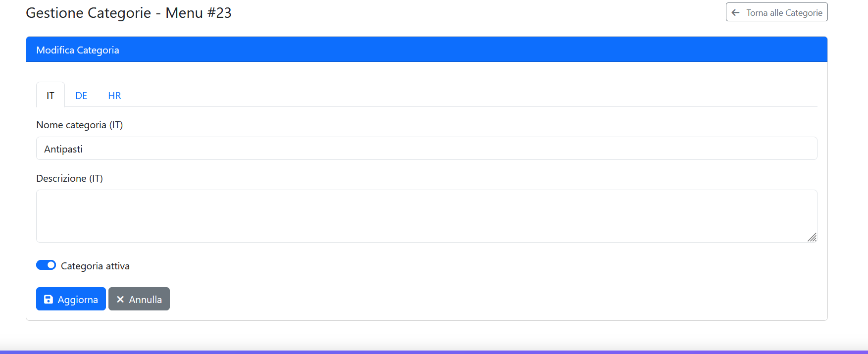Switch to the DE language tab
The image size is (868, 354).
pos(81,96)
